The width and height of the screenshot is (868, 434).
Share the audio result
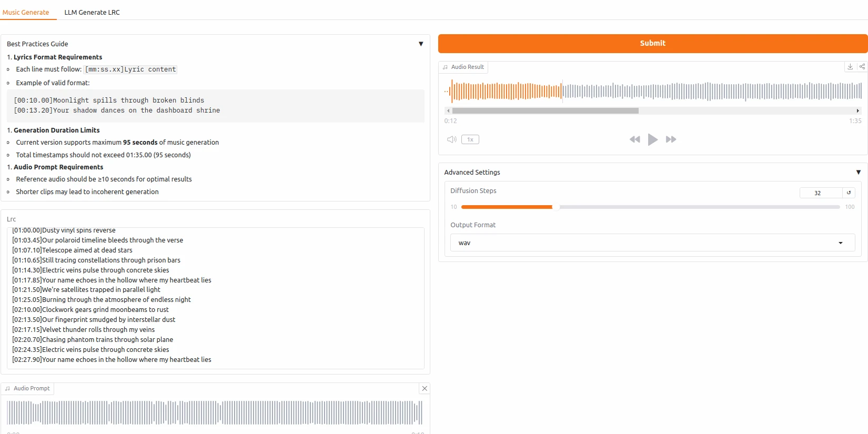point(862,67)
